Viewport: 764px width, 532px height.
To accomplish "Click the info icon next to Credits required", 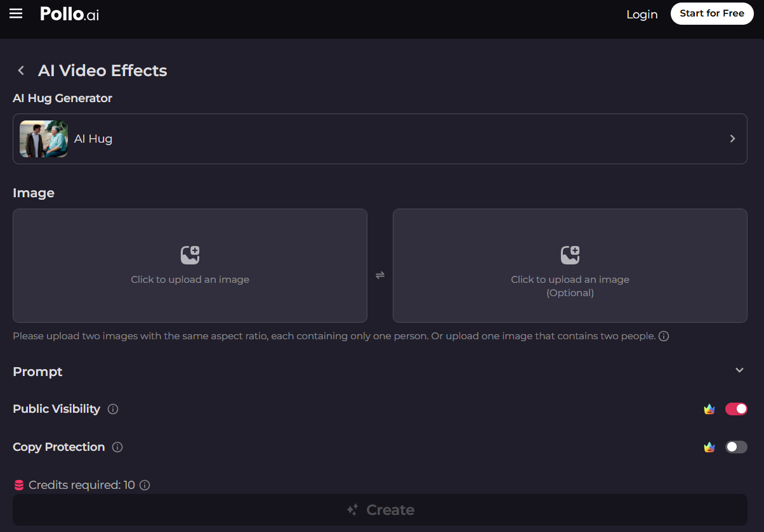I will [145, 485].
